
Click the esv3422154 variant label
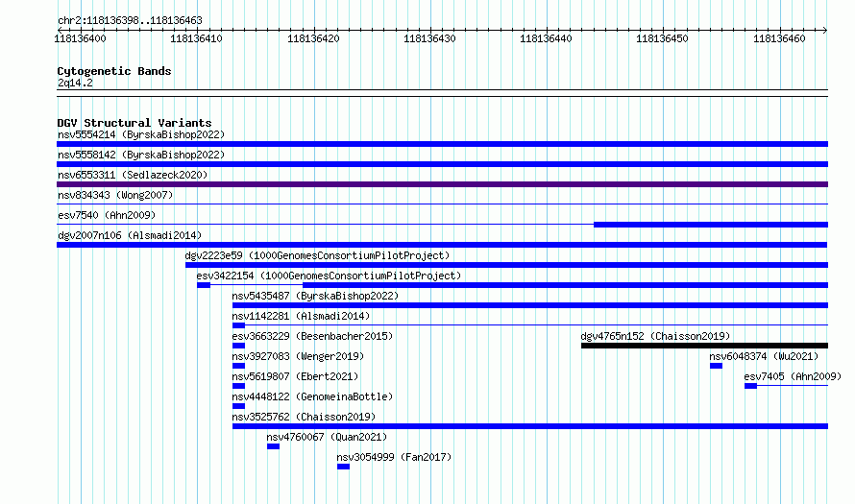click(x=329, y=276)
